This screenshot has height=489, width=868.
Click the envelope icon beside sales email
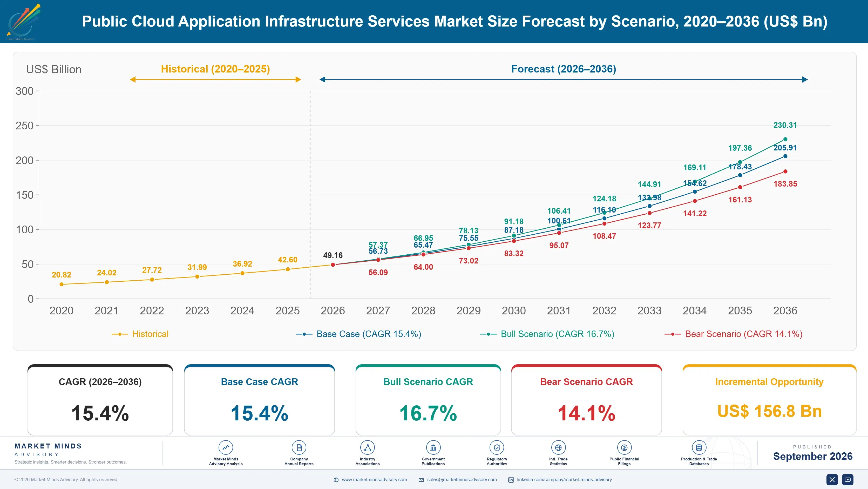point(421,480)
